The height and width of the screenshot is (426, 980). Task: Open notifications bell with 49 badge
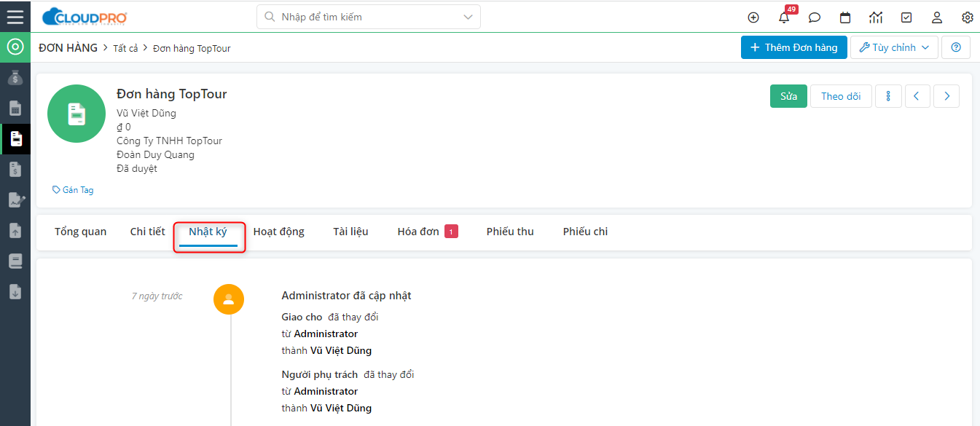point(784,17)
